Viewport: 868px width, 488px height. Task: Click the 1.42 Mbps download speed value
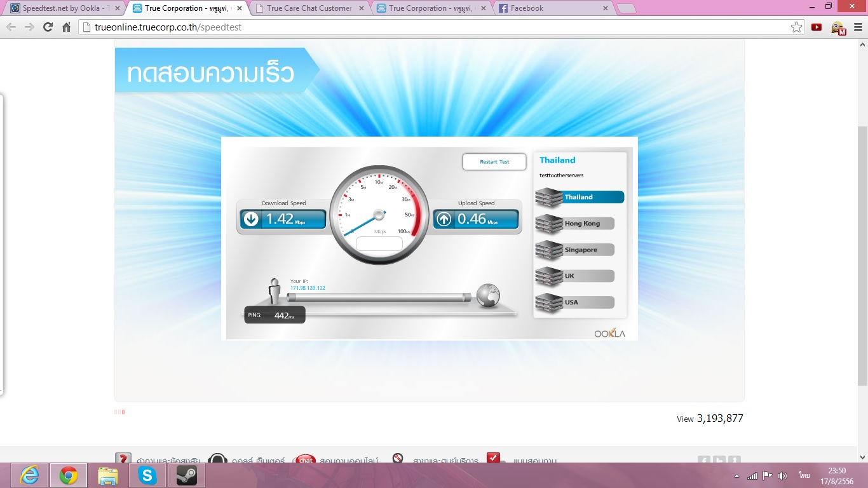(x=285, y=219)
